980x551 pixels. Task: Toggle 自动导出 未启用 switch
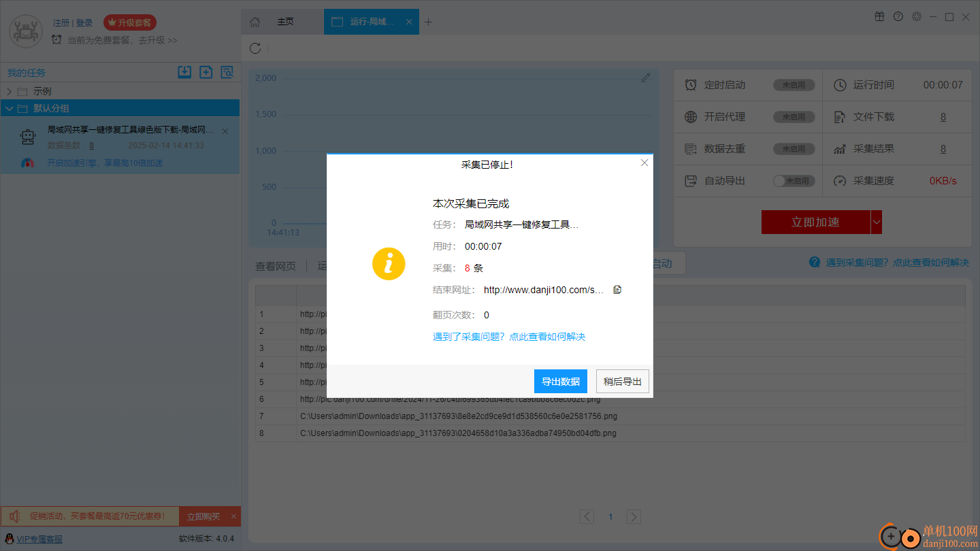pyautogui.click(x=794, y=181)
